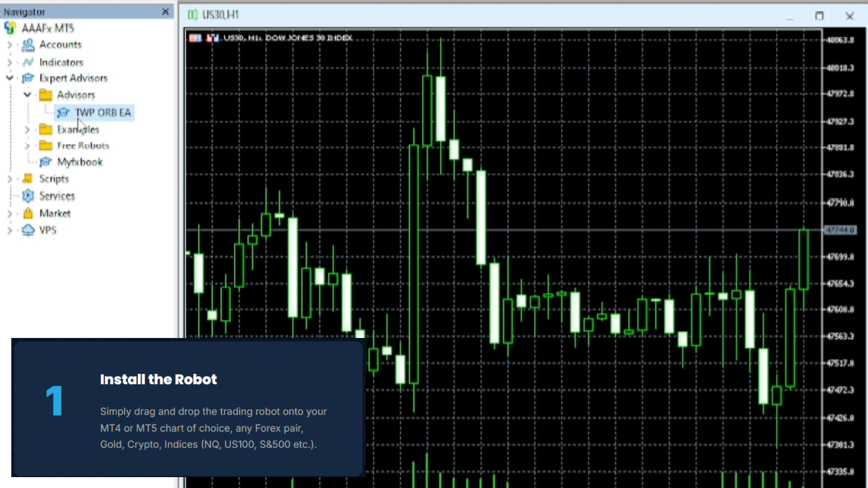This screenshot has height=488, width=868.
Task: Click the Accounts people icon
Action: coord(28,45)
